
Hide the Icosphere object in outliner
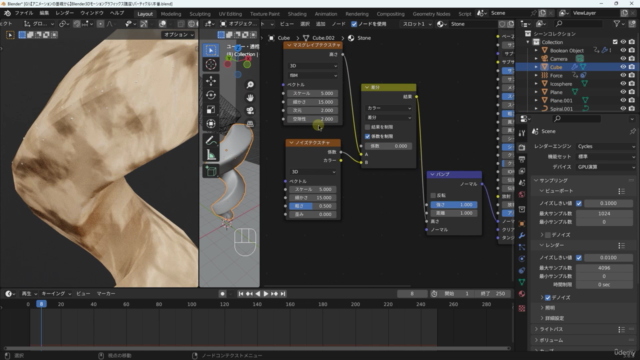pyautogui.click(x=623, y=84)
